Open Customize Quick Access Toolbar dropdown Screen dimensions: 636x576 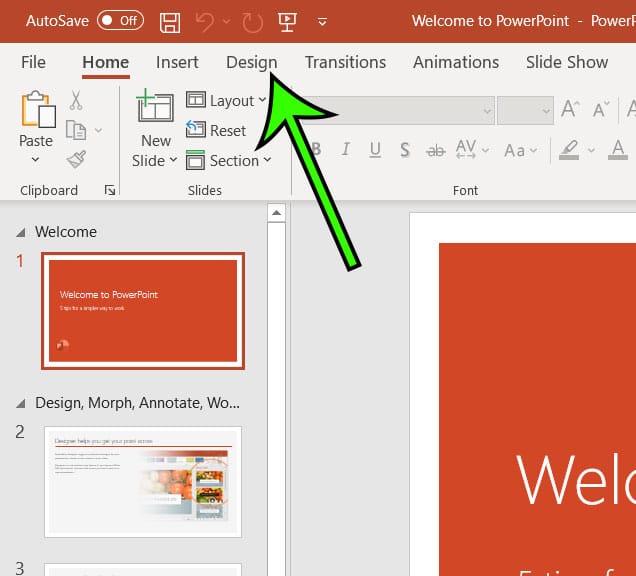pyautogui.click(x=322, y=22)
